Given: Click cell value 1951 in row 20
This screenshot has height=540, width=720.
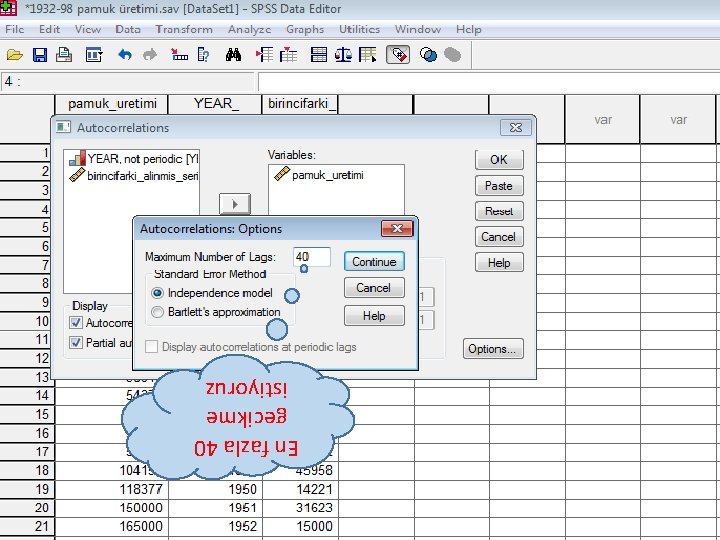Looking at the screenshot, I should 215,507.
